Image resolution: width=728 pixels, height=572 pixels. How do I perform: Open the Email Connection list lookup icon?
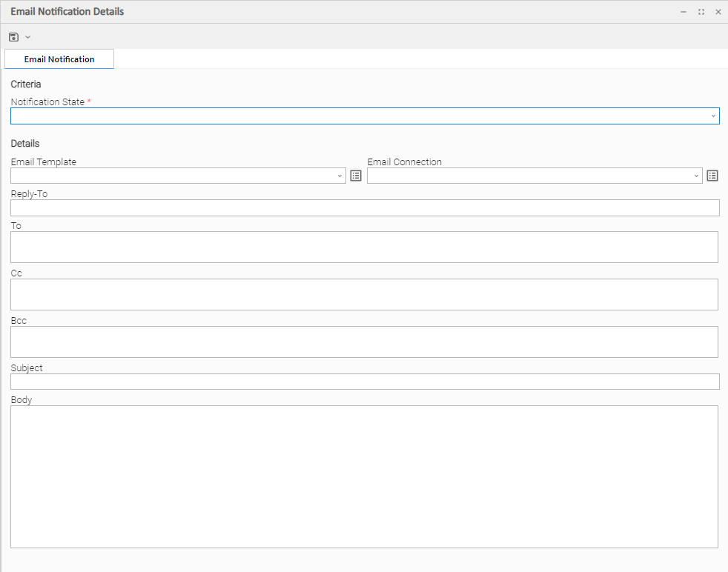(712, 176)
